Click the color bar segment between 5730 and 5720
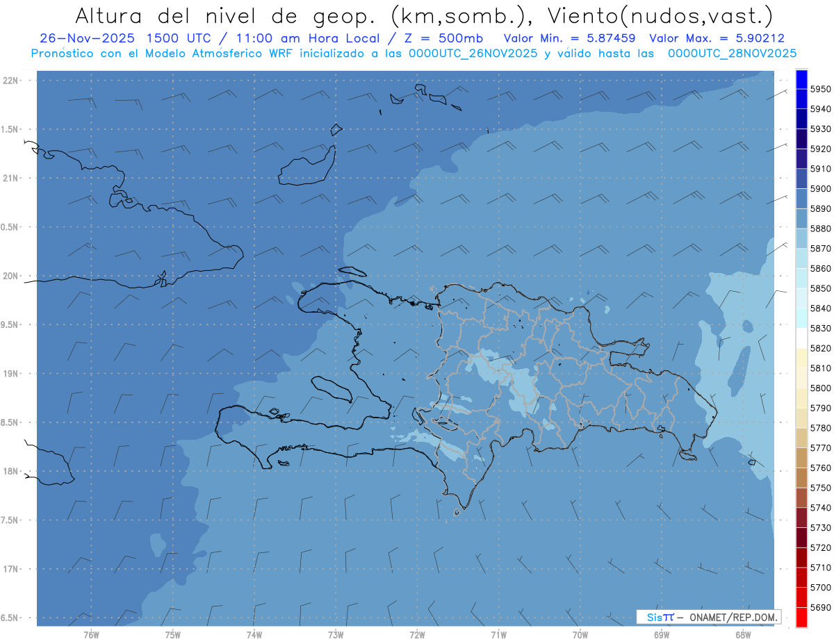This screenshot has width=834, height=644. (x=801, y=538)
